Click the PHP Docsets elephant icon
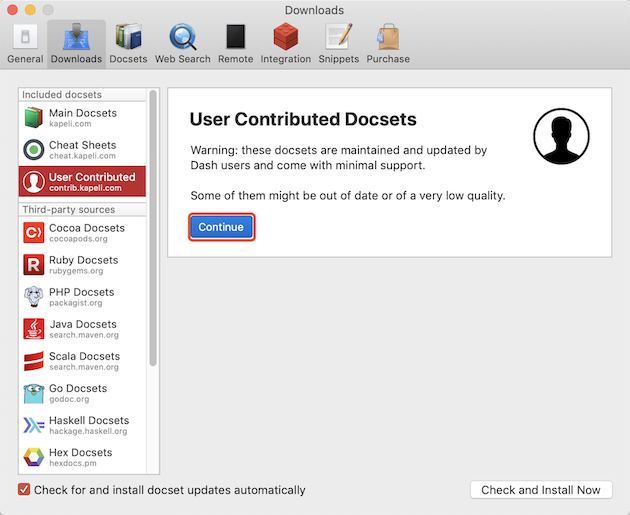This screenshot has width=630, height=515. tap(34, 297)
